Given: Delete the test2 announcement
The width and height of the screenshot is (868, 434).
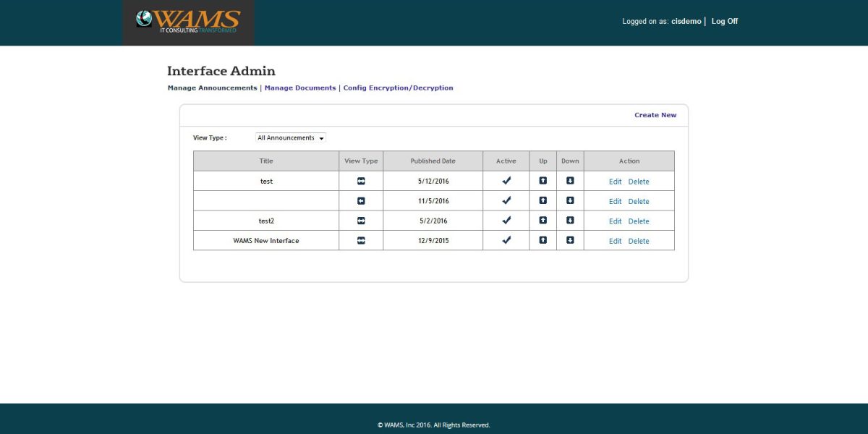Looking at the screenshot, I should pos(639,221).
